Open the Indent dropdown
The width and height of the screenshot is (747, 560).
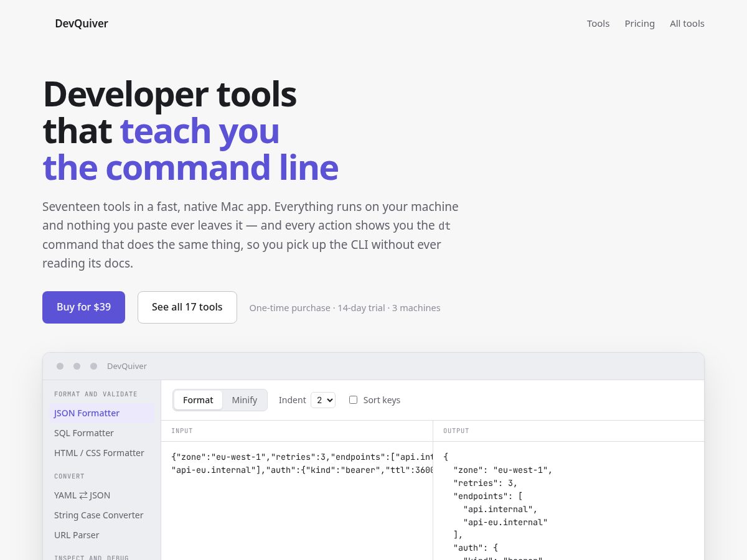click(x=323, y=400)
